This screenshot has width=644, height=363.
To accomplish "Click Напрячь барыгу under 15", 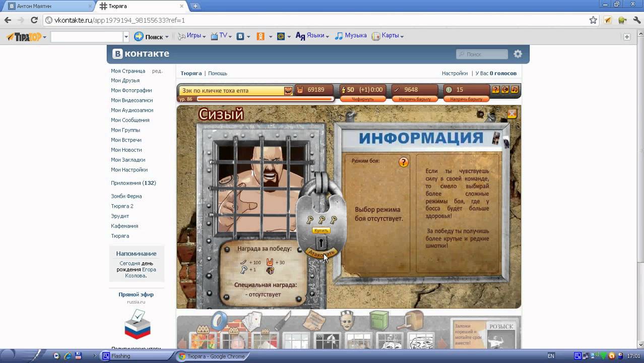I will point(466,99).
